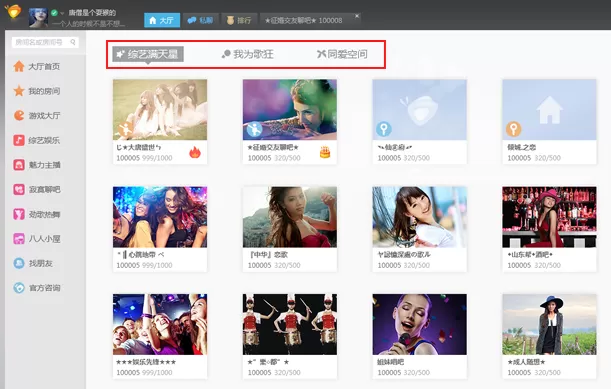The width and height of the screenshot is (611, 389).
Task: Open the ★征婚交友聊吧★ room thumbnail
Action: tap(290, 110)
